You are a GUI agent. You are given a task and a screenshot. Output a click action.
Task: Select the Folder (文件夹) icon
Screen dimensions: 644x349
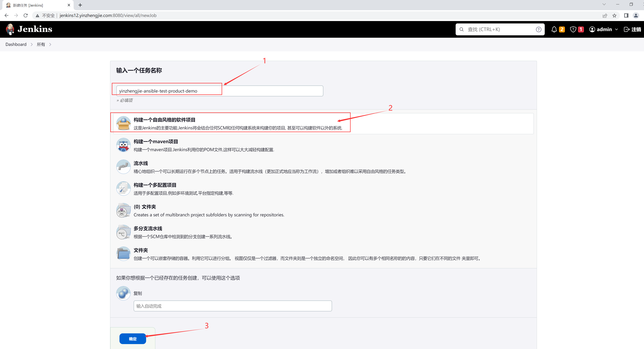pyautogui.click(x=123, y=254)
